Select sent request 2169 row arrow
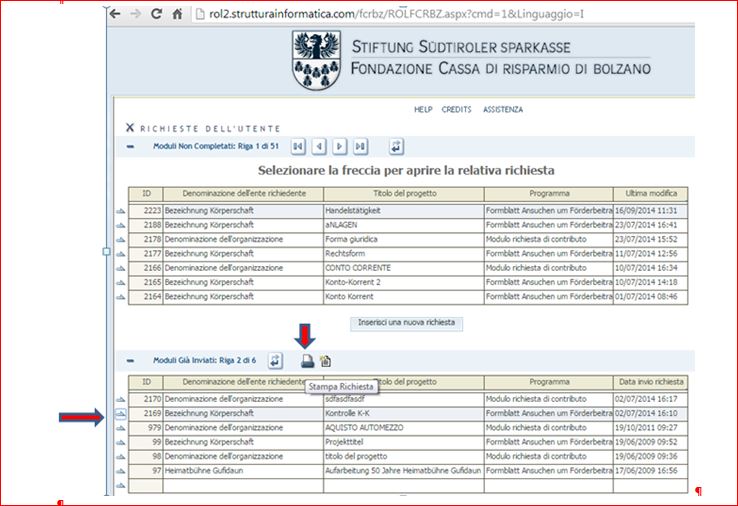The height and width of the screenshot is (506, 738). [x=121, y=414]
